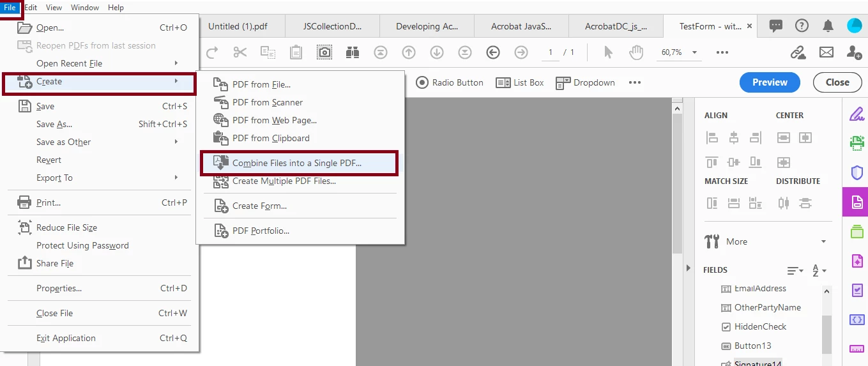Viewport: 868px width, 366px height.
Task: Click the center vertically icon
Action: [784, 137]
